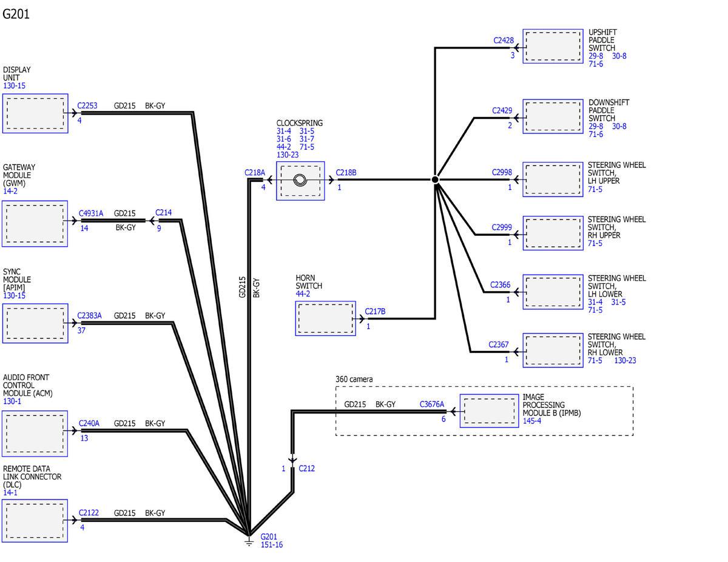Viewport: 728px width, 562px height.
Task: Click the G201 ground symbol
Action: coord(249,540)
